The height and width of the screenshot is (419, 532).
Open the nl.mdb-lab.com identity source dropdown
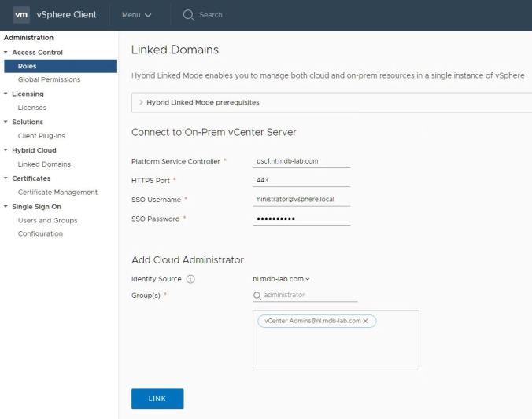281,279
